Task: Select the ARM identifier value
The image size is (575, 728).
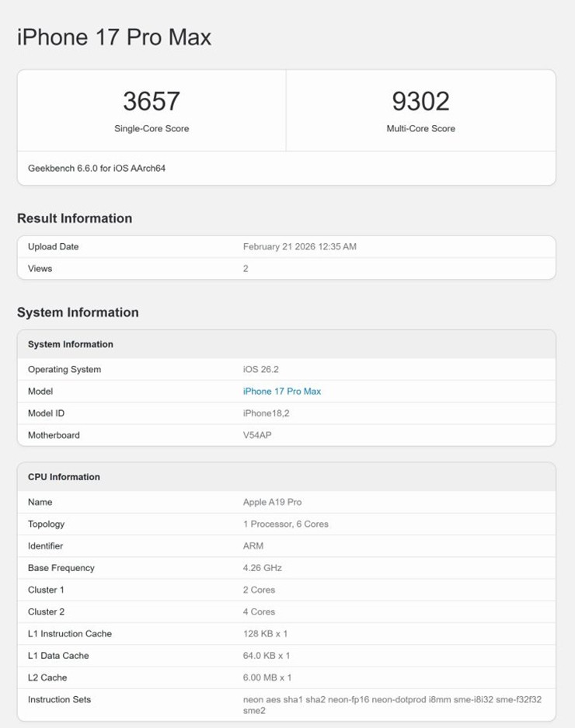Action: point(253,546)
